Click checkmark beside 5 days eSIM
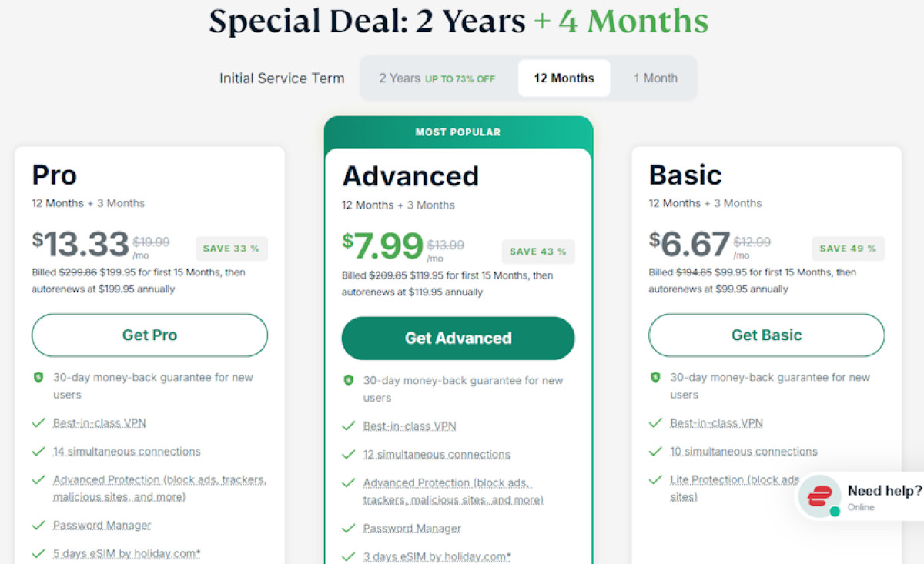Viewport: 924px width, 564px height. (38, 553)
